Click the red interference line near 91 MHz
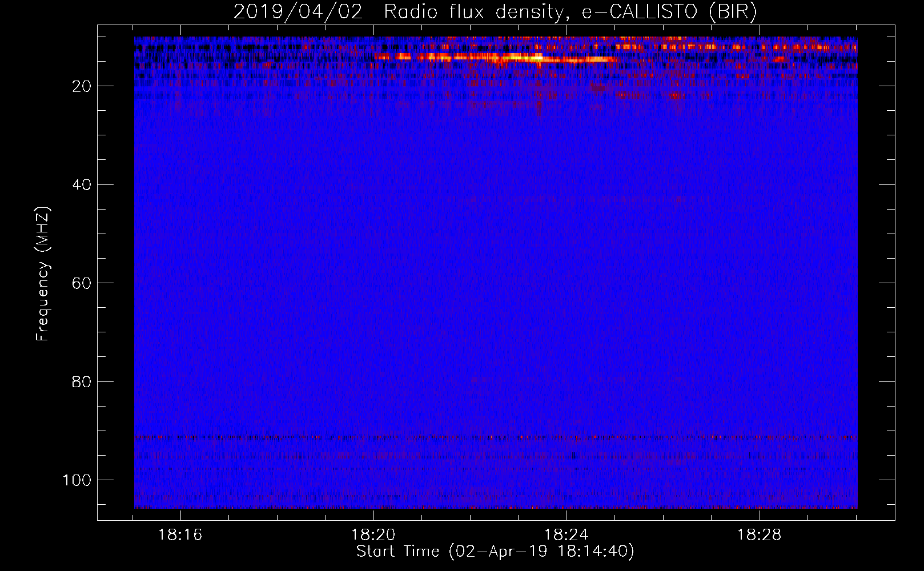Image resolution: width=924 pixels, height=571 pixels. 496,438
